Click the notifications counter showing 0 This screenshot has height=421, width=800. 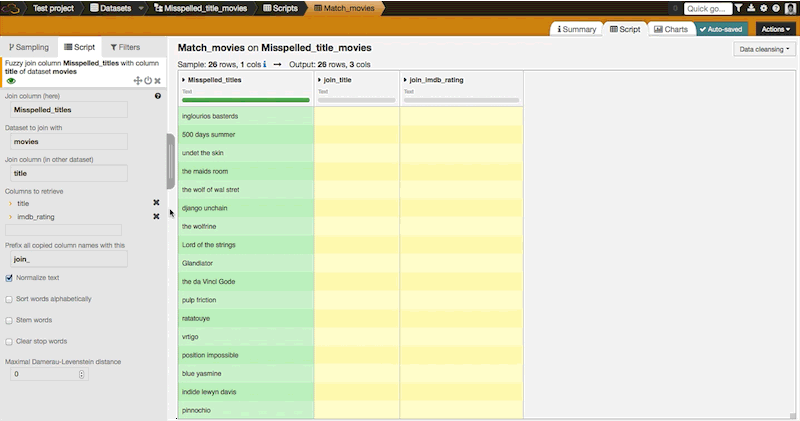coord(675,8)
